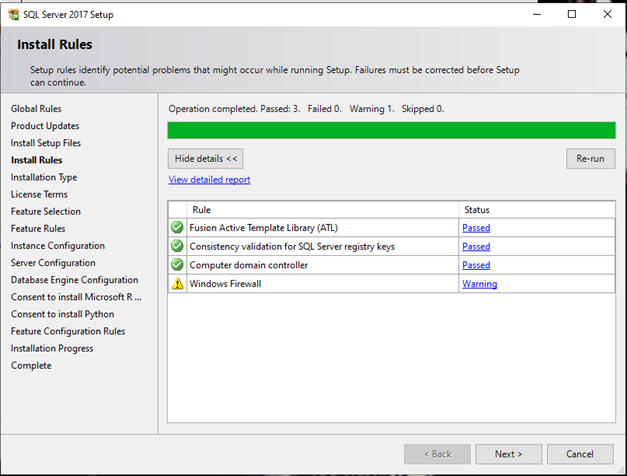Click the SQL Server Setup title bar icon
The width and height of the screenshot is (627, 476).
pos(12,14)
